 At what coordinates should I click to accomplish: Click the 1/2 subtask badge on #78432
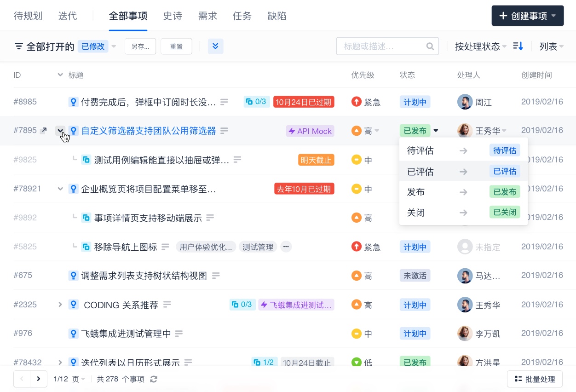(x=265, y=363)
